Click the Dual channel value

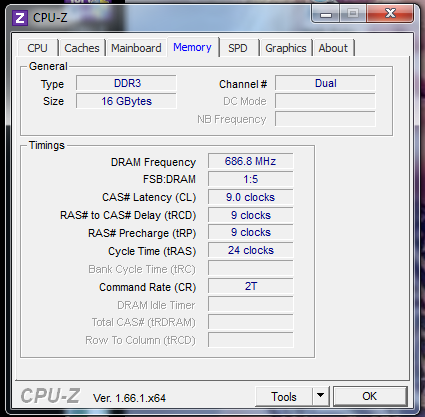pyautogui.click(x=325, y=83)
